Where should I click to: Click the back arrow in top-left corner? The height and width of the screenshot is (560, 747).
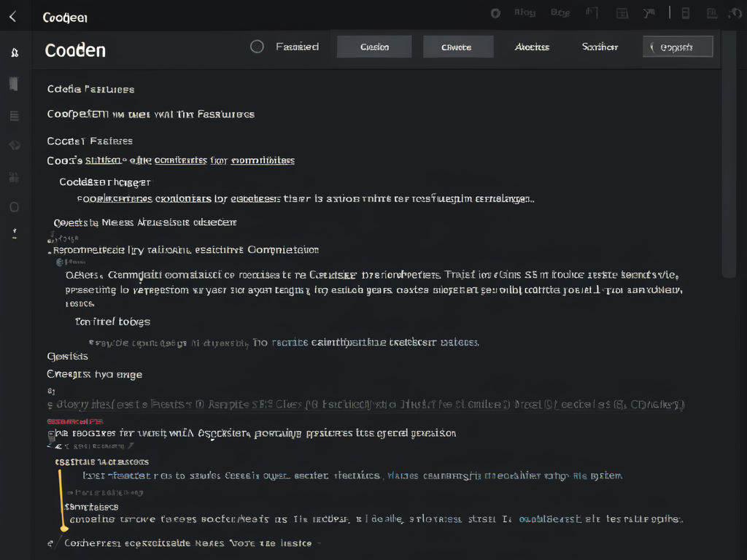[13, 16]
